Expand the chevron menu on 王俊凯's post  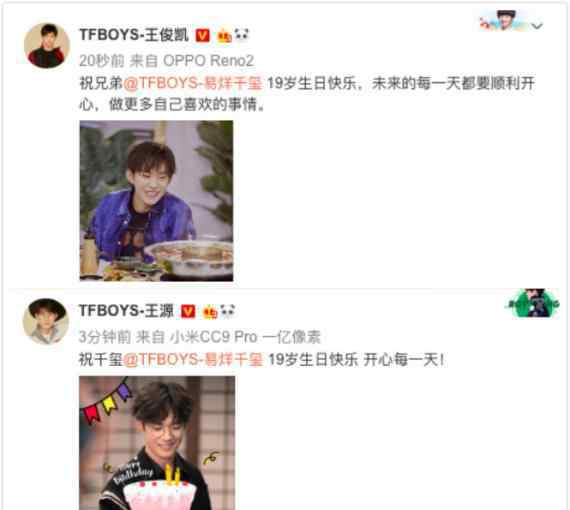[537, 26]
